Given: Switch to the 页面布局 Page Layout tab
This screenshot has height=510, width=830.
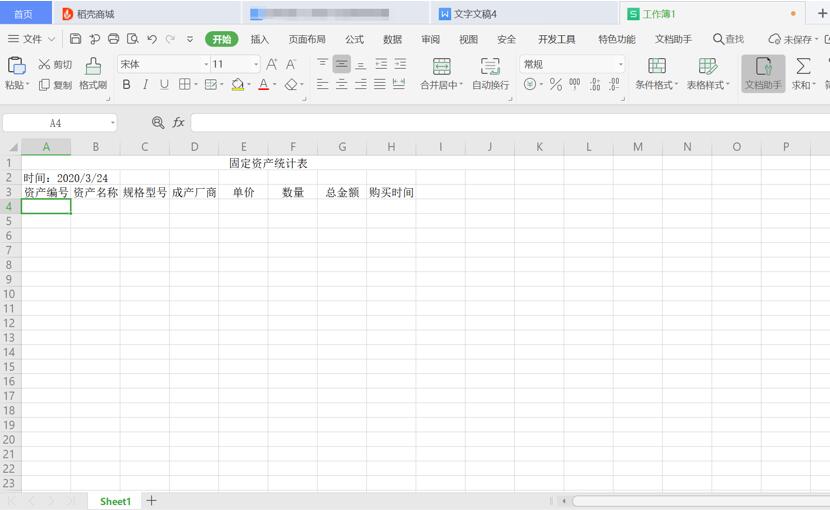Looking at the screenshot, I should tap(307, 39).
